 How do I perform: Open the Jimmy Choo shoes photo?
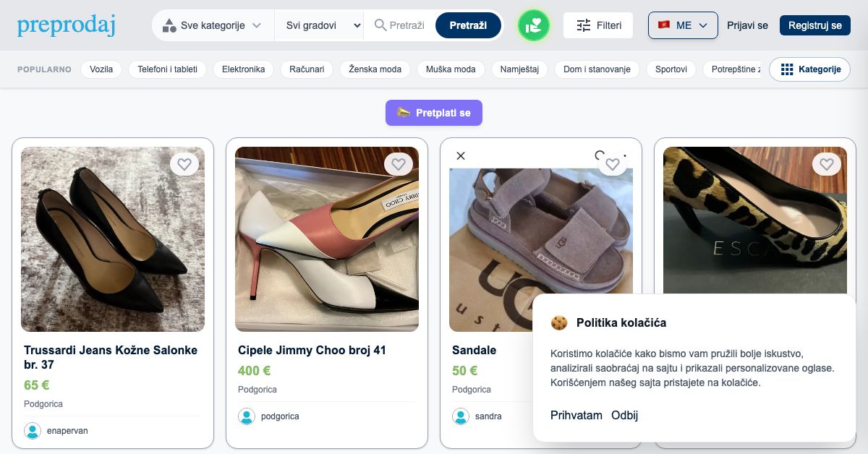click(327, 239)
